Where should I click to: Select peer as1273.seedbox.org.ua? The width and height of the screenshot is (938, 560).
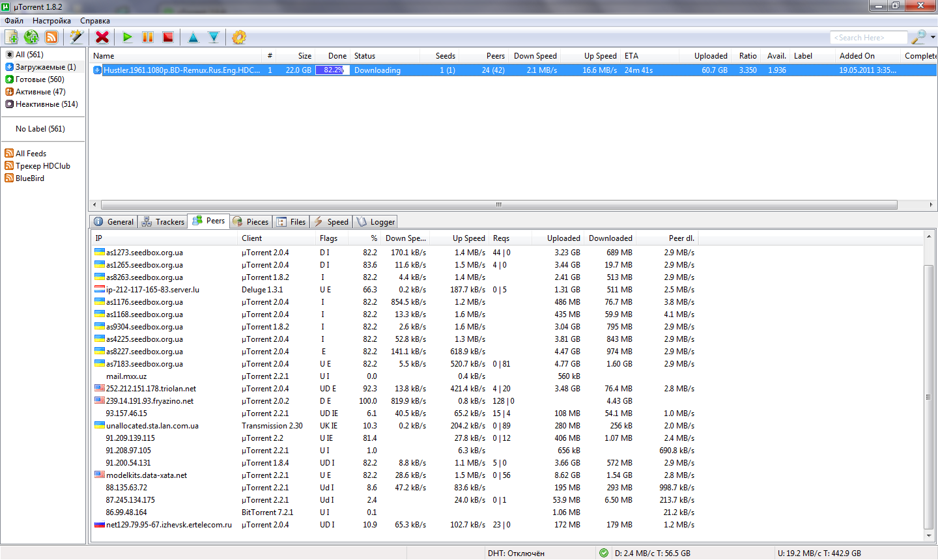pos(145,253)
